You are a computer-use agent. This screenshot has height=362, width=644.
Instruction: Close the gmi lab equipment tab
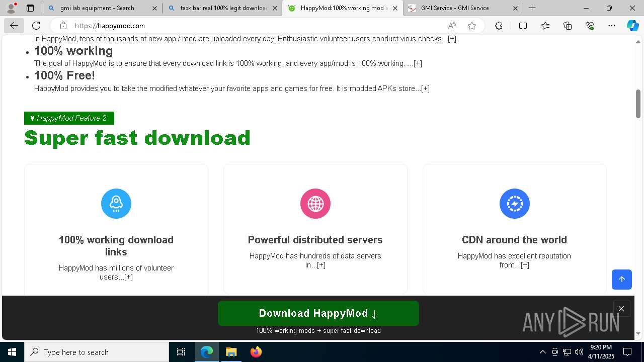click(x=154, y=8)
